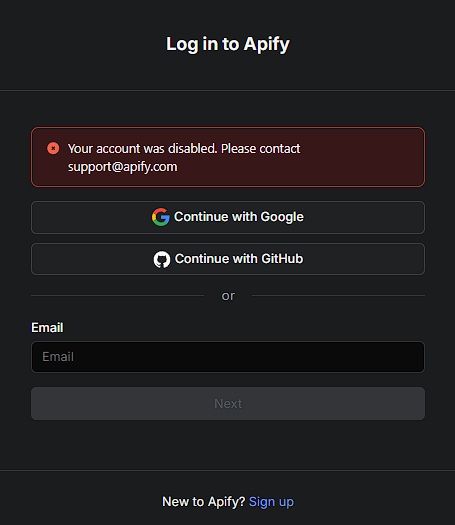The image size is (455, 525).
Task: Click the 'Continue with GitHub' label text
Action: click(x=239, y=259)
